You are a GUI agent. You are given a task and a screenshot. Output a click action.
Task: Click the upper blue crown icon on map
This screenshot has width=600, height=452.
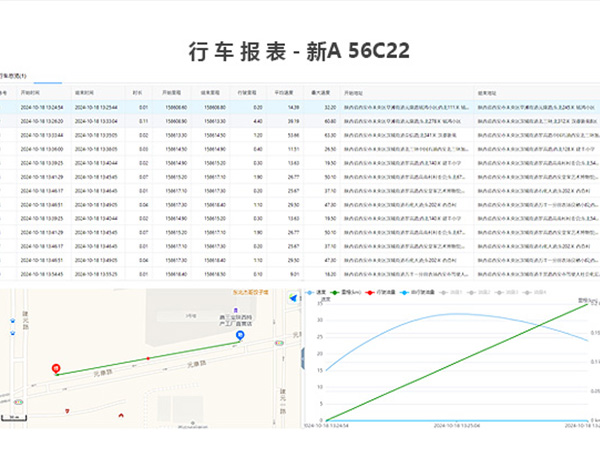point(13,320)
